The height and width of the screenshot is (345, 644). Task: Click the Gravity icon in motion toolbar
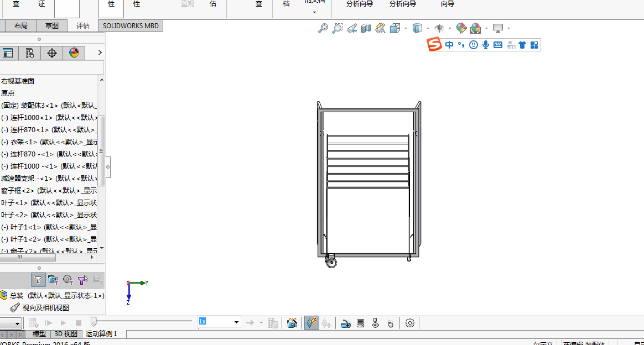(x=391, y=323)
